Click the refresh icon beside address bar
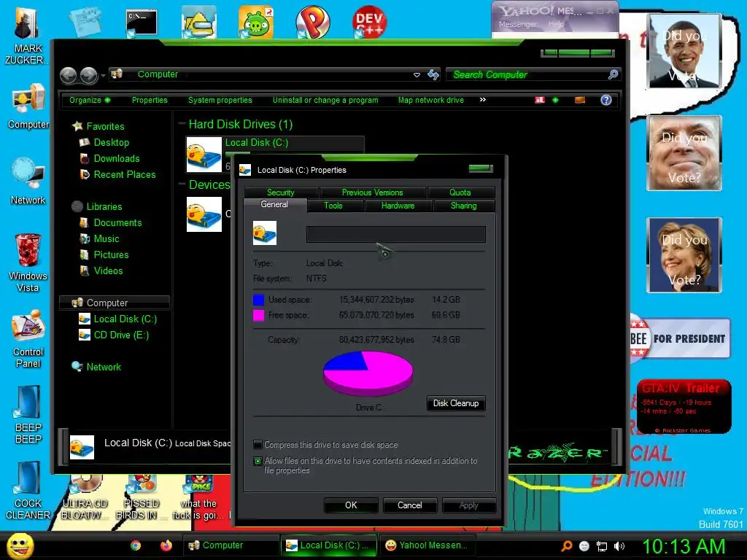This screenshot has height=560, width=747. pyautogui.click(x=433, y=75)
